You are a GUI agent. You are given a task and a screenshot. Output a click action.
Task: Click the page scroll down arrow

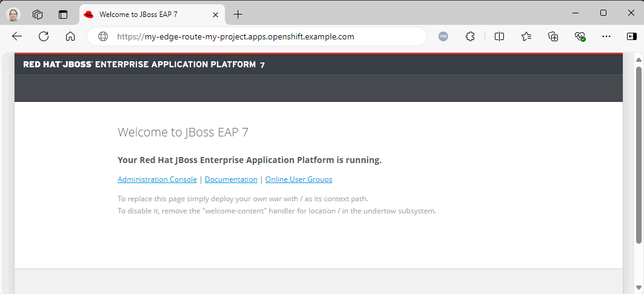tap(639, 287)
